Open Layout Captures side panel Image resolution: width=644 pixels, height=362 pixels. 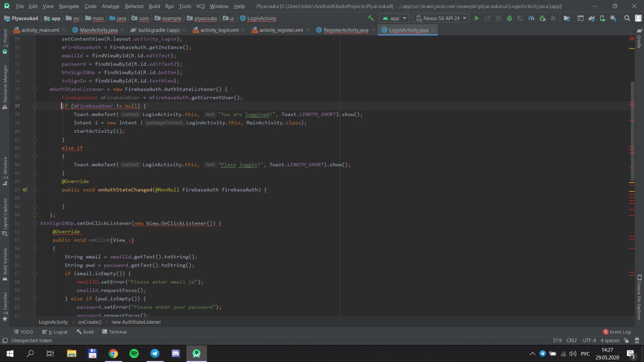[x=5, y=217]
